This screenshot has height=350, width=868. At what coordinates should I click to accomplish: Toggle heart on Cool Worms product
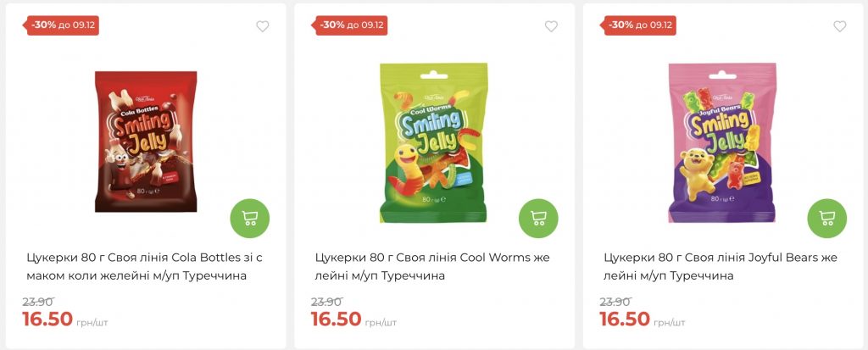pos(551,26)
